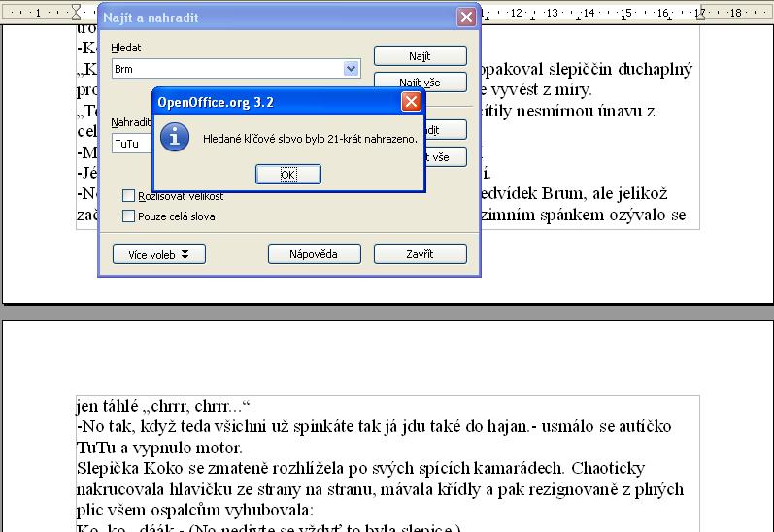This screenshot has height=532, width=774.
Task: Click the left indent marker on ruler
Action: coord(76,12)
